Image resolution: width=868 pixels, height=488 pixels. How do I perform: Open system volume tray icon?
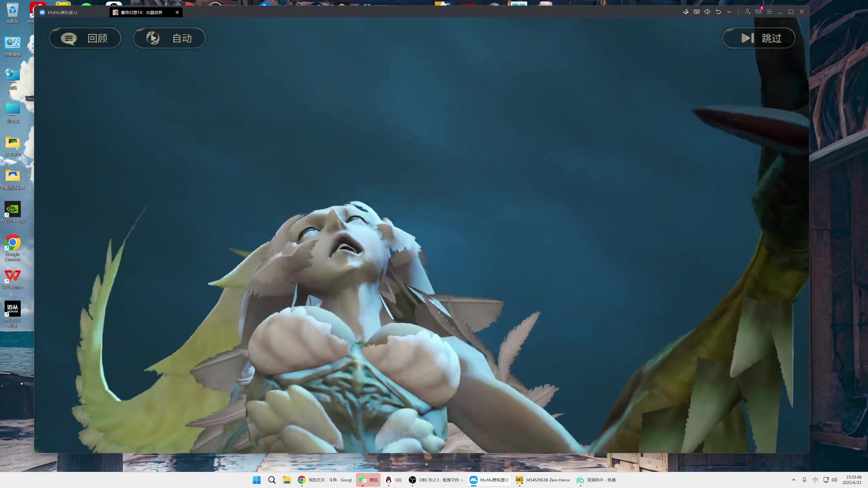click(x=834, y=480)
